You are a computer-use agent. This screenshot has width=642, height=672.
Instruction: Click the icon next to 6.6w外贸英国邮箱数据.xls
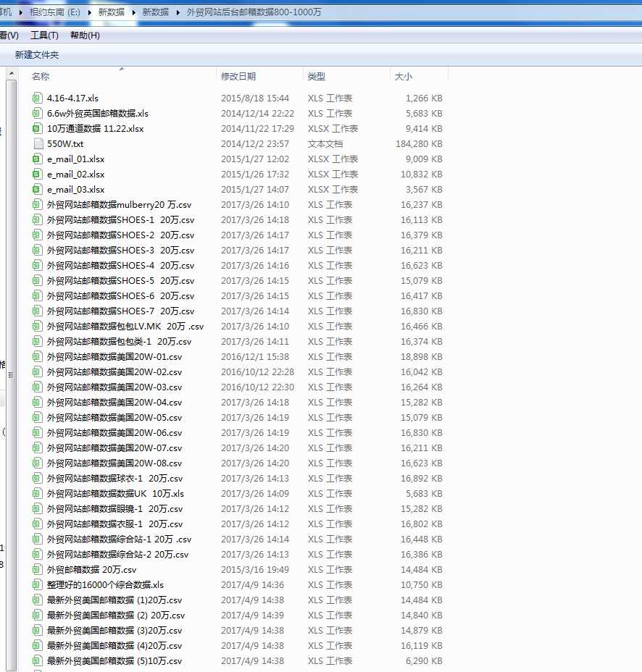[x=37, y=113]
